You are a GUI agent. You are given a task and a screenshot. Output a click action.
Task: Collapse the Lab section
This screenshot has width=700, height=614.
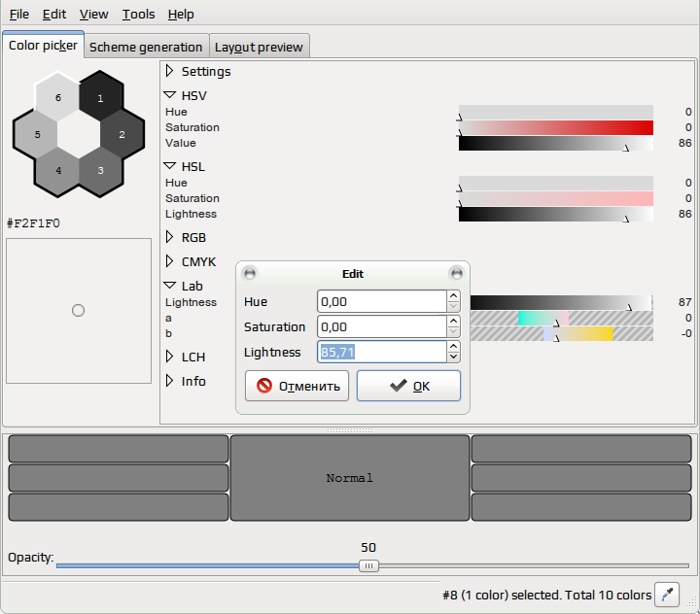169,285
